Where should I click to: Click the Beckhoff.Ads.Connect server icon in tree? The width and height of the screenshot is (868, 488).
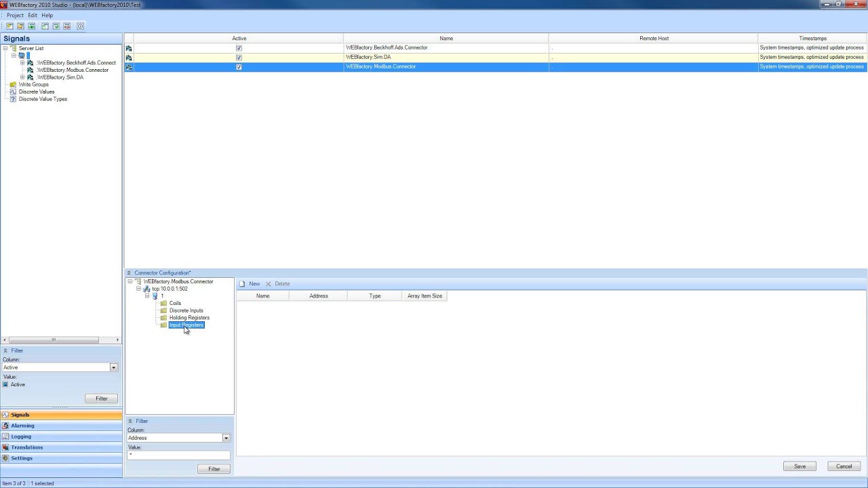click(30, 63)
